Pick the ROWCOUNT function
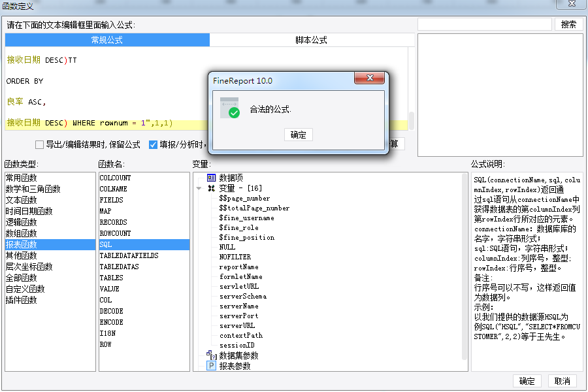This screenshot has width=588, height=392. [x=144, y=233]
